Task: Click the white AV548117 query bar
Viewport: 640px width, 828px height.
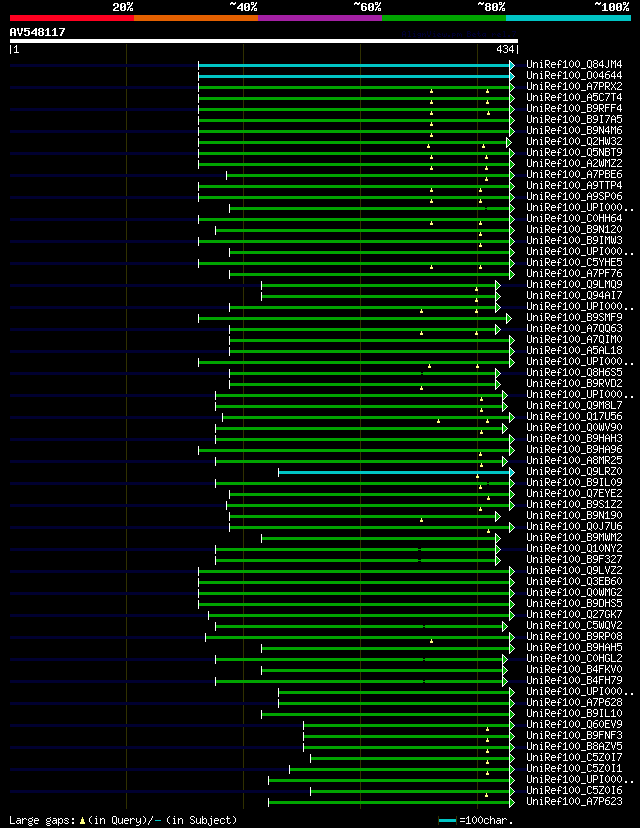Action: [263, 41]
